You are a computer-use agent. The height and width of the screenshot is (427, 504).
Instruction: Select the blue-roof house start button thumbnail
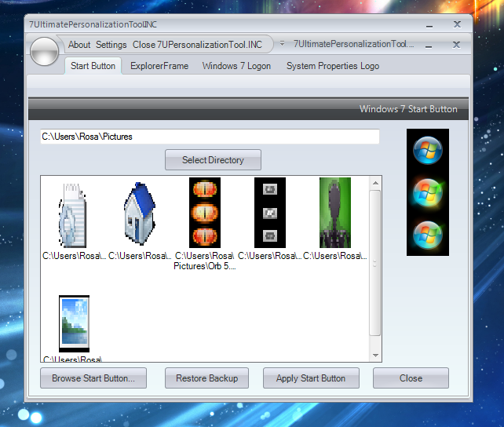pos(139,213)
